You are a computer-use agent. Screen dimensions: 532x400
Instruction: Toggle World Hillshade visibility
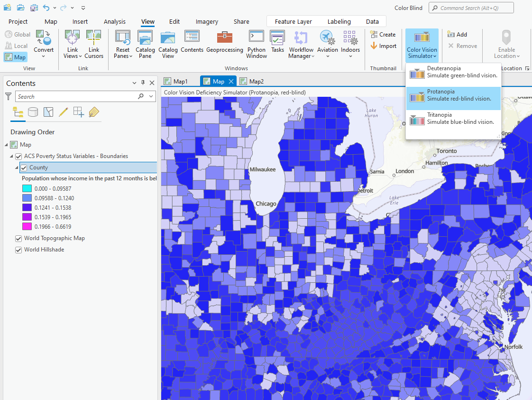[18, 250]
